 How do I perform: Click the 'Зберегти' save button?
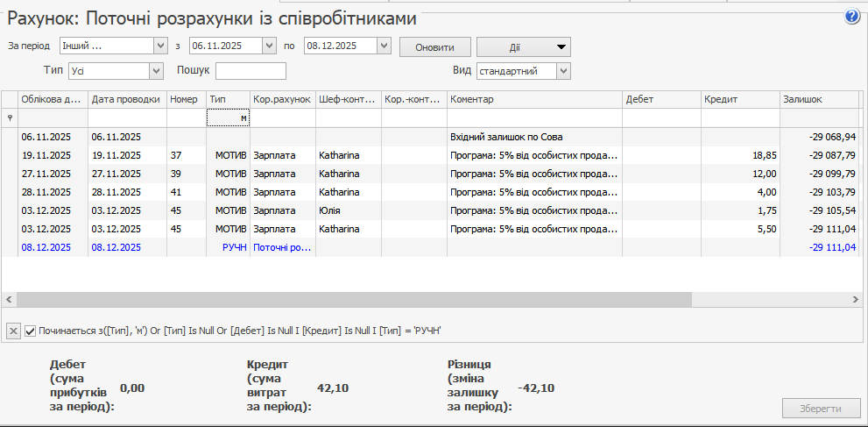tap(820, 409)
